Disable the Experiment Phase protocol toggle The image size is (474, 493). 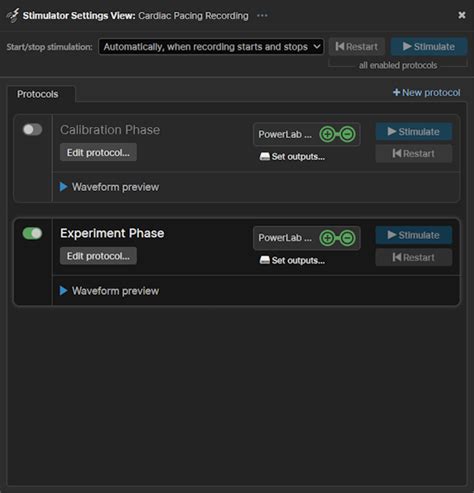pyautogui.click(x=32, y=233)
